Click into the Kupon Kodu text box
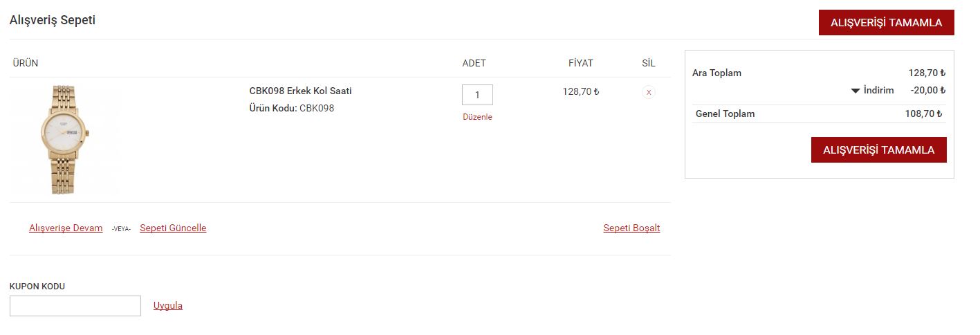980x335 pixels. click(75, 306)
